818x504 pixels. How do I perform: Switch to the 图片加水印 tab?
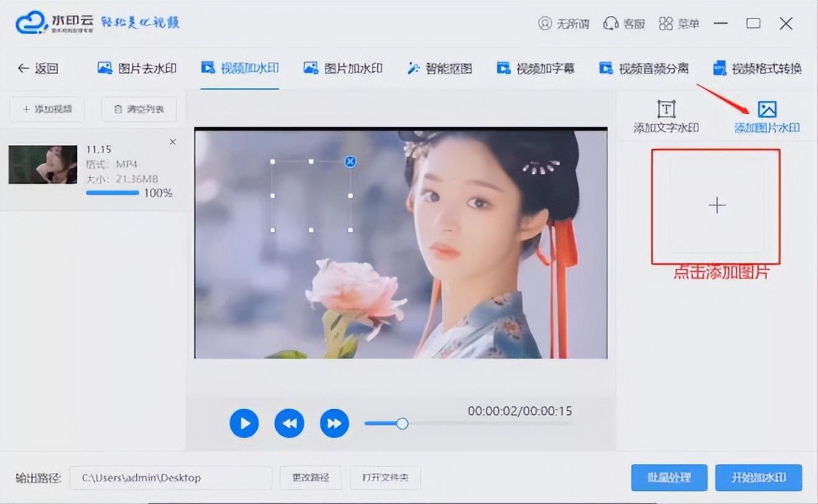(x=343, y=68)
